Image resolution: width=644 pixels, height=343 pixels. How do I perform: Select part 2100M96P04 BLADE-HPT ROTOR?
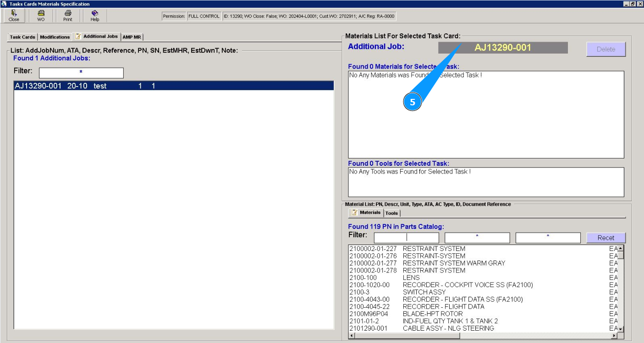pyautogui.click(x=483, y=314)
